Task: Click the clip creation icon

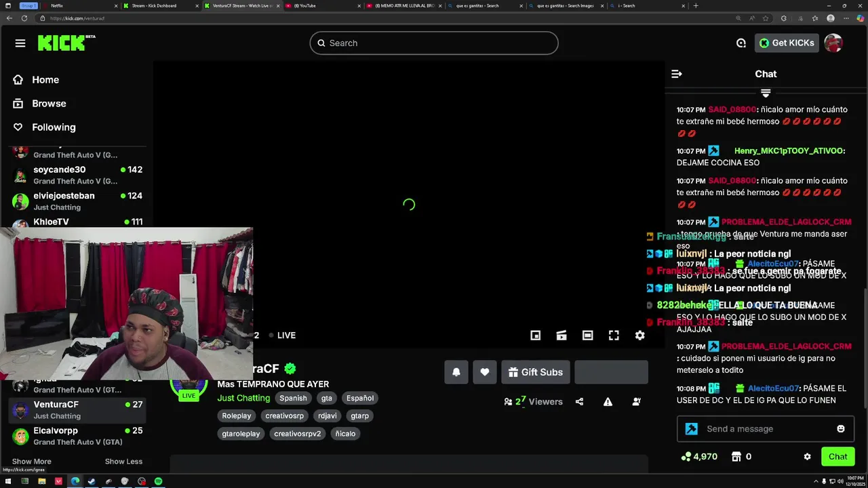Action: pos(561,335)
